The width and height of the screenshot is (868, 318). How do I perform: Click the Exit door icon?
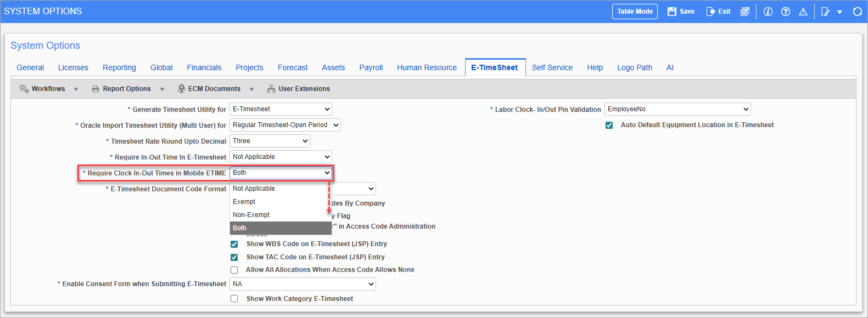coord(710,12)
